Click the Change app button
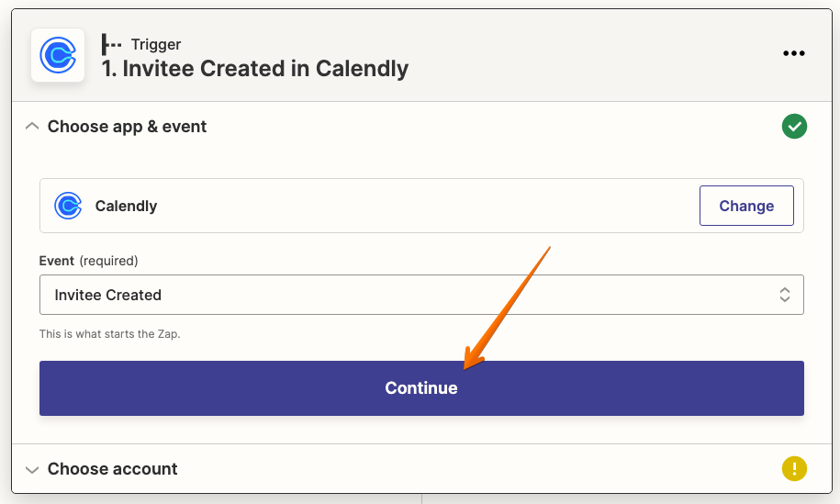The width and height of the screenshot is (840, 504). tap(746, 206)
